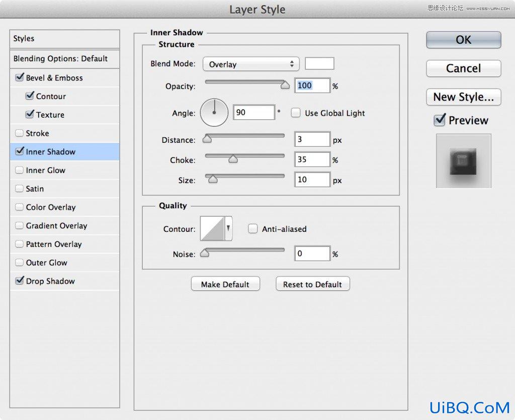The image size is (515, 420).
Task: Uncheck the Inner Shadow checkbox
Action: pos(20,151)
